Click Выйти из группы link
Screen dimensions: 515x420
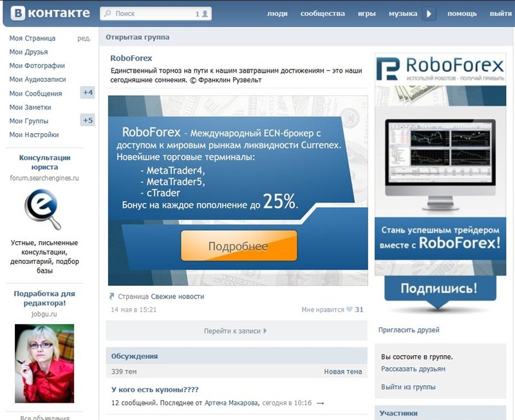click(408, 387)
